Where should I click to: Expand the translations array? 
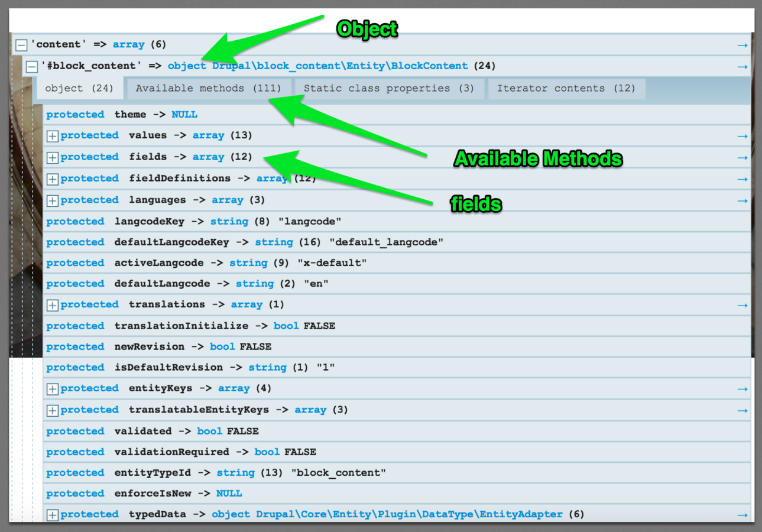pyautogui.click(x=53, y=305)
